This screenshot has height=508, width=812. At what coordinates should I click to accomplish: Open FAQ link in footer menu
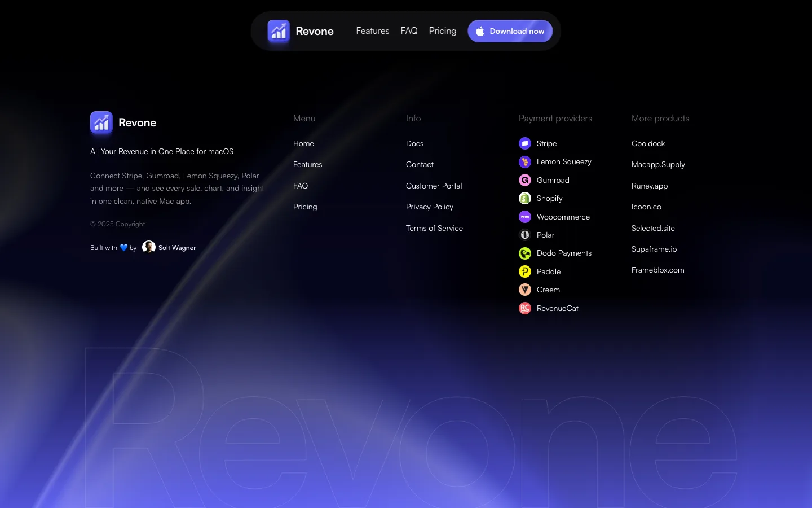point(301,186)
